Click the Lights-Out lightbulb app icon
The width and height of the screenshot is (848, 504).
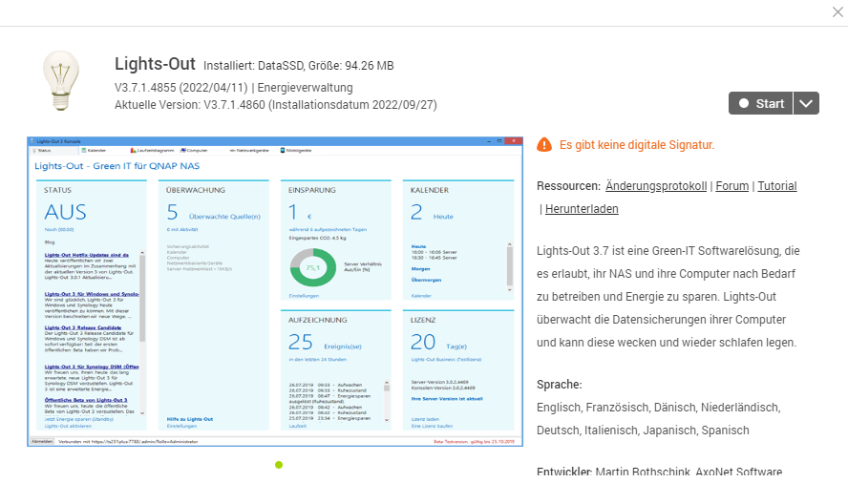[x=61, y=83]
